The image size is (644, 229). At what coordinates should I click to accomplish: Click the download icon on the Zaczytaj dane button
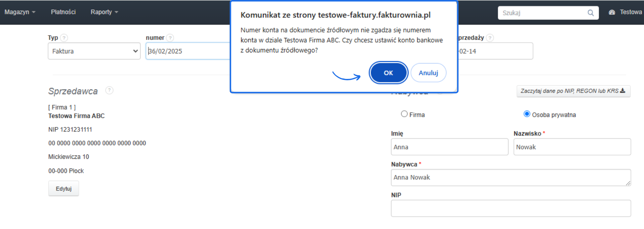coord(623,91)
